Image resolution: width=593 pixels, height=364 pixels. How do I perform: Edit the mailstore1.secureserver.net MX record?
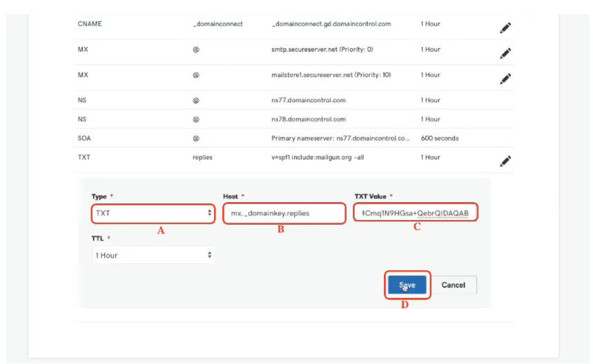(505, 79)
